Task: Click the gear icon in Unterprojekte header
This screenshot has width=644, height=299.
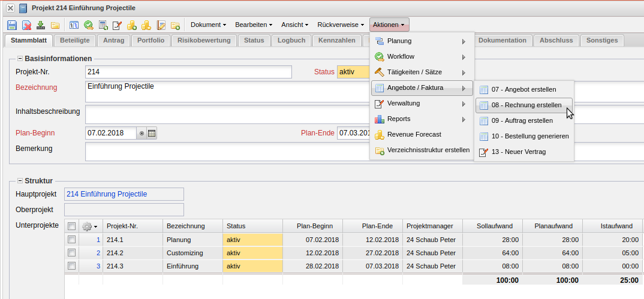Action: pyautogui.click(x=89, y=226)
